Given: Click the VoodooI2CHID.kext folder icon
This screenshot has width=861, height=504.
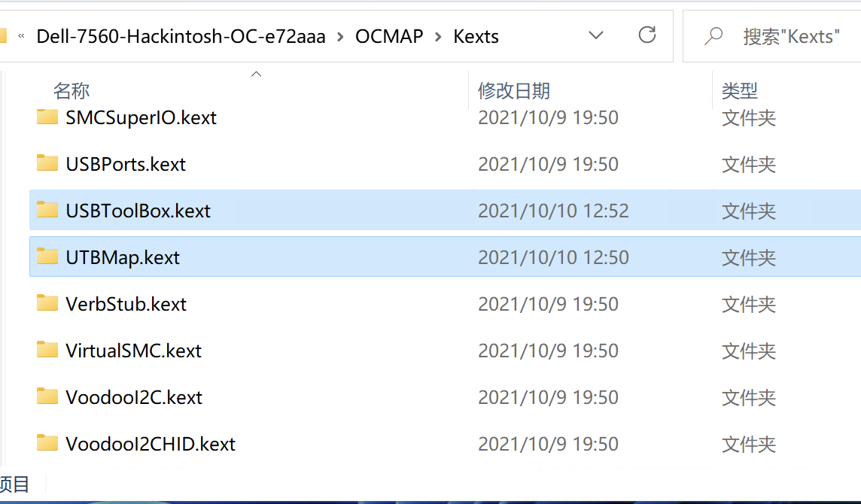Looking at the screenshot, I should 47,444.
